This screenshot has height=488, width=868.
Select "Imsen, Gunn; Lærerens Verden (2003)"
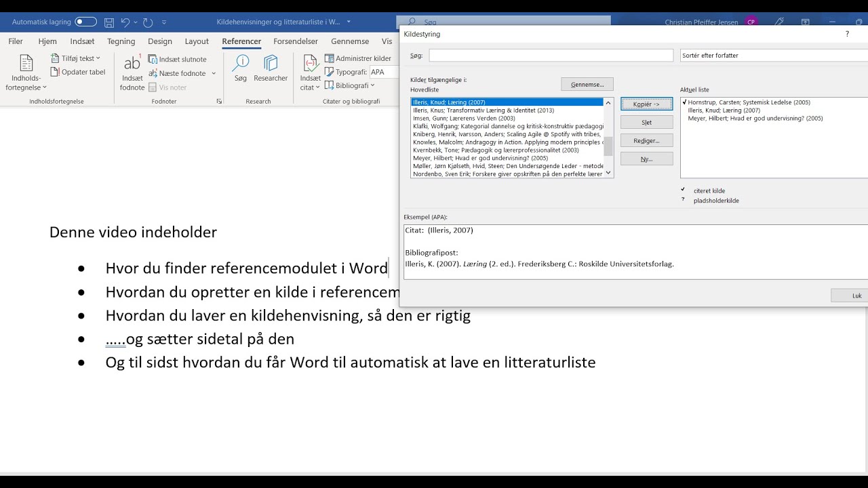(x=507, y=119)
